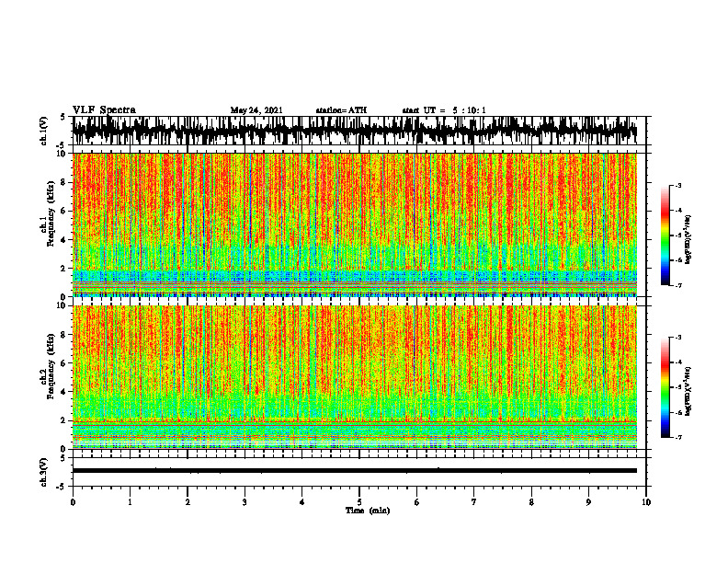Click time axis tick label '3'
The width and height of the screenshot is (728, 563).
(245, 502)
